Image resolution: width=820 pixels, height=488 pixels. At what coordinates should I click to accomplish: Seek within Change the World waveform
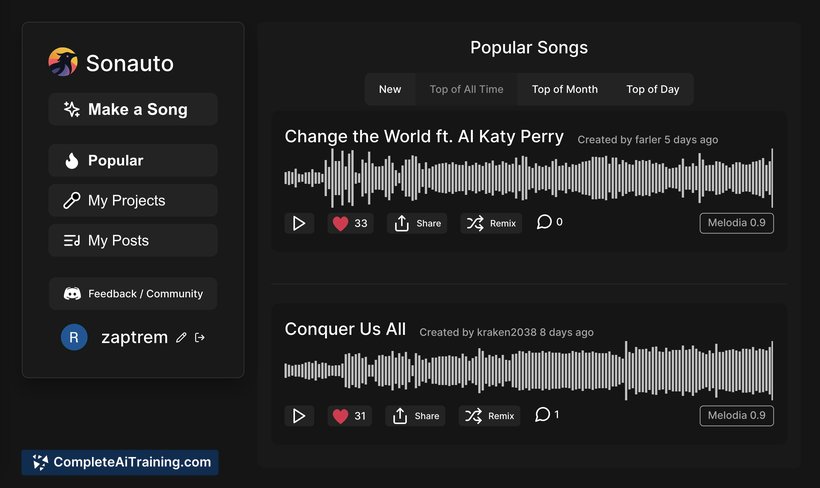(x=528, y=178)
